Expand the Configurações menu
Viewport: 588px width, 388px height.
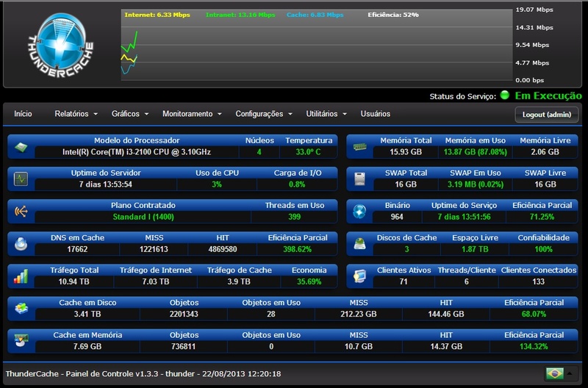pos(264,114)
